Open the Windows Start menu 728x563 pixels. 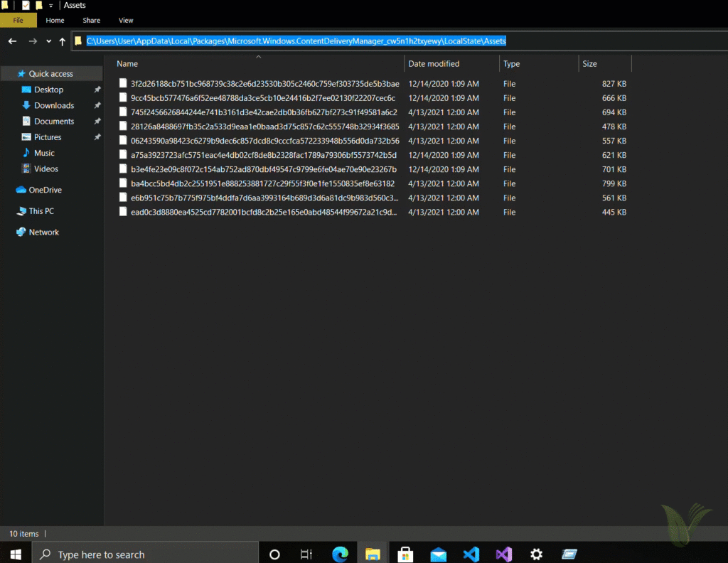pyautogui.click(x=16, y=554)
